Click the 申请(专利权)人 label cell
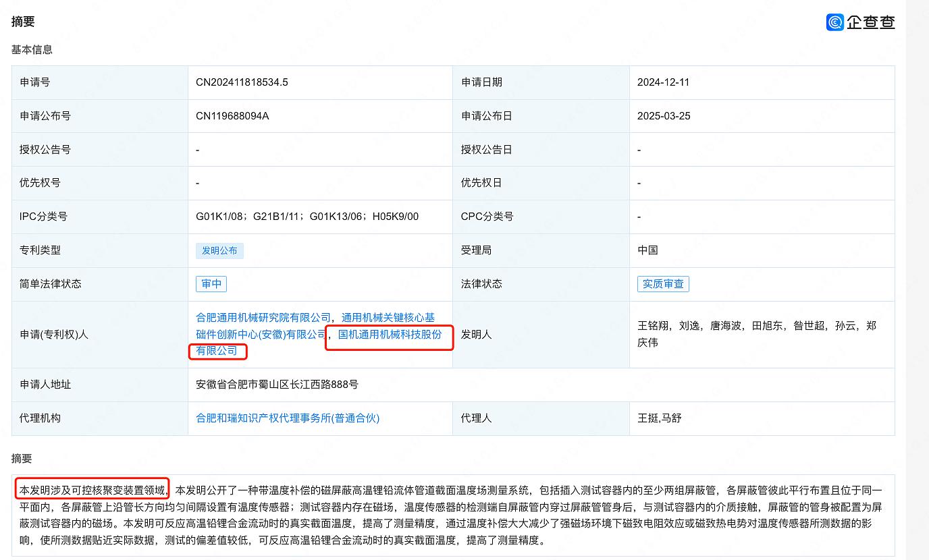929x560 pixels. pos(100,334)
